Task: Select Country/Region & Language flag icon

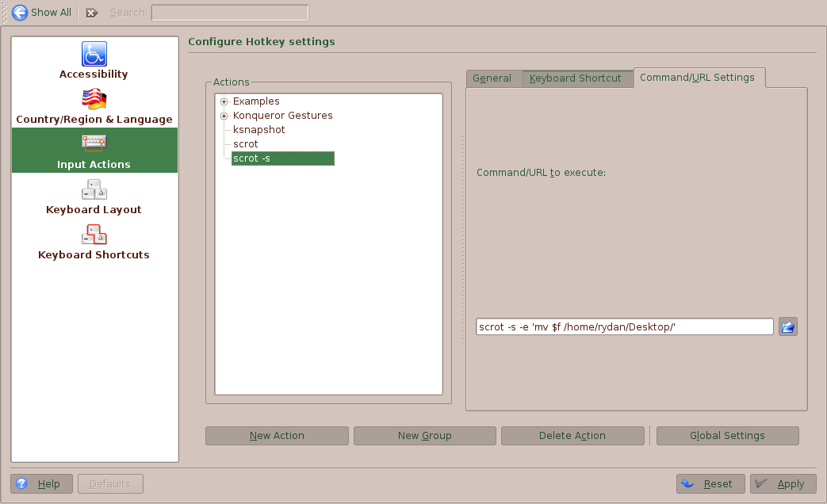Action: coord(94,100)
